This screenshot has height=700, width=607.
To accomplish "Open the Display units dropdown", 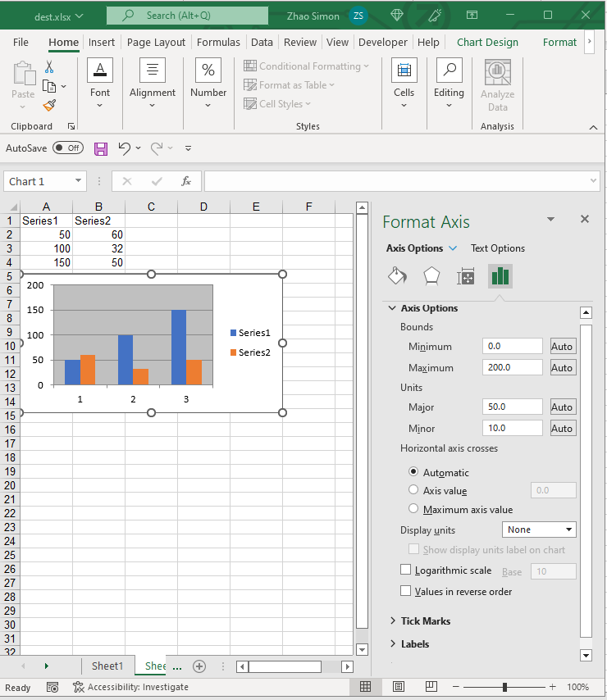I will coord(539,530).
